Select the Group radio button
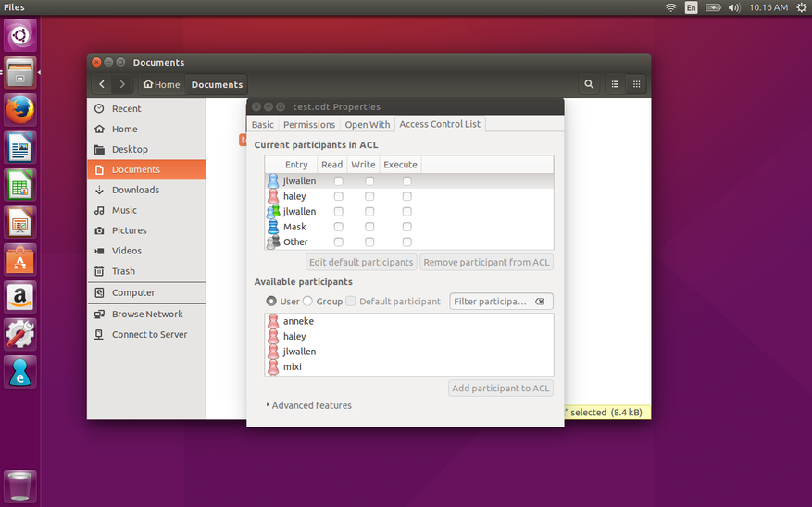This screenshot has width=812, height=507. pyautogui.click(x=307, y=301)
